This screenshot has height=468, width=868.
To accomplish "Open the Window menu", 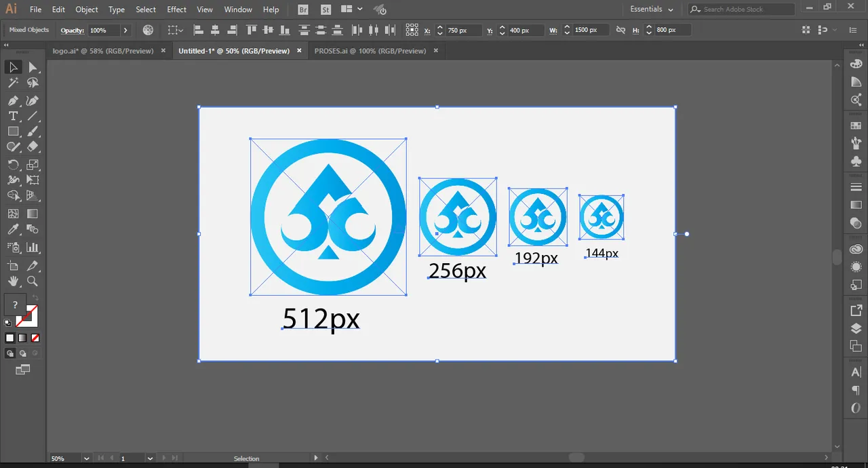I will (x=238, y=9).
